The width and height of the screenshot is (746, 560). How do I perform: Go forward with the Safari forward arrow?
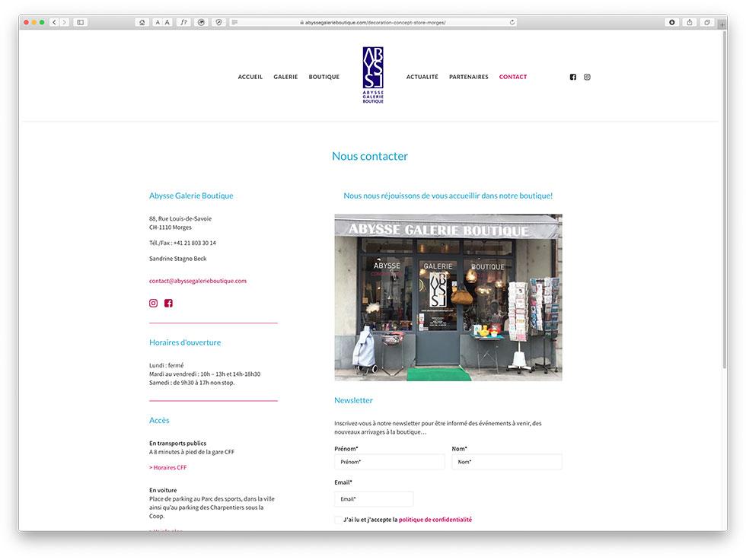(x=64, y=22)
